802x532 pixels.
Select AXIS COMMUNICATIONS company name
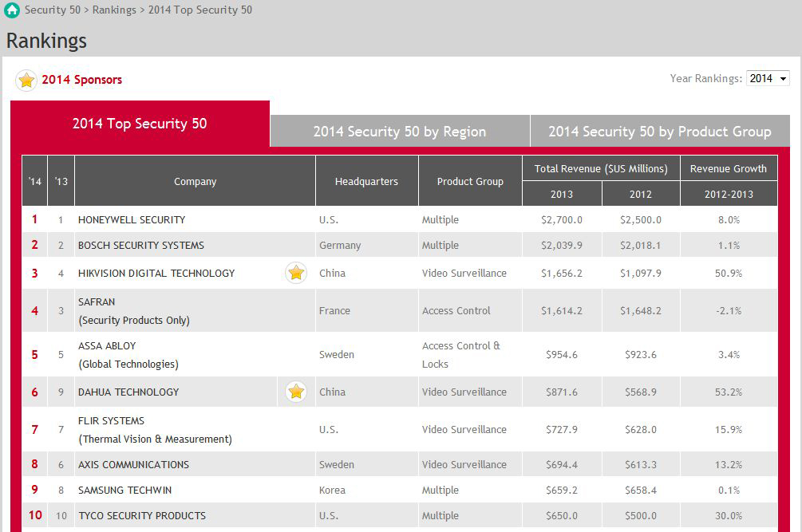(133, 464)
